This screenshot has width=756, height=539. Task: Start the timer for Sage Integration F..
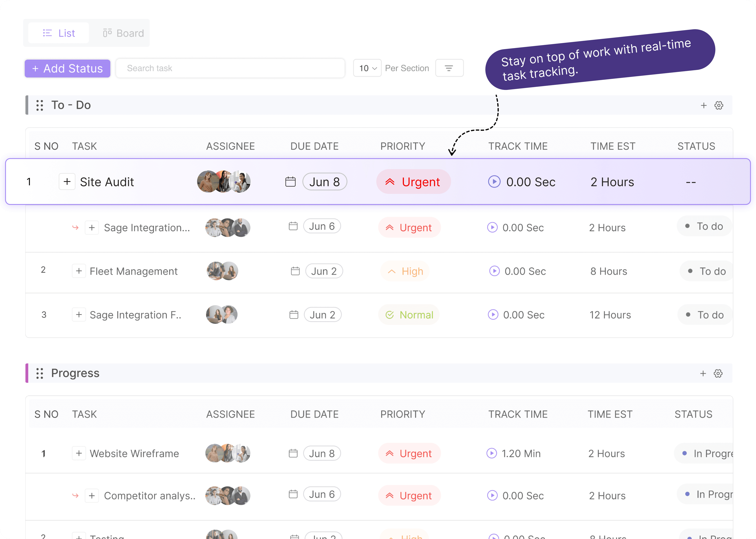(493, 315)
